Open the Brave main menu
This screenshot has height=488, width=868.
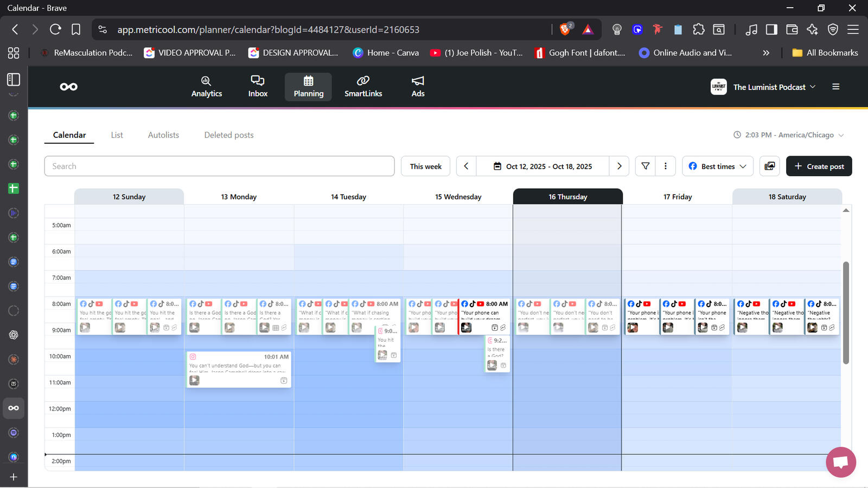point(853,29)
